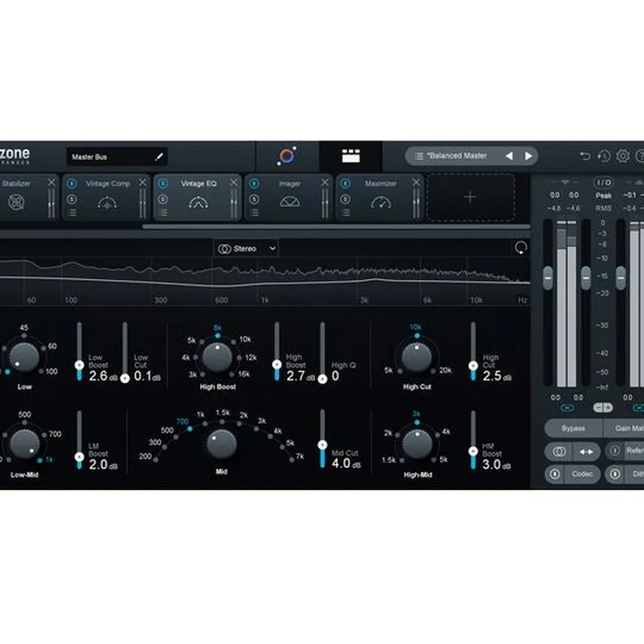Click the Mid frequency knob

222,444
